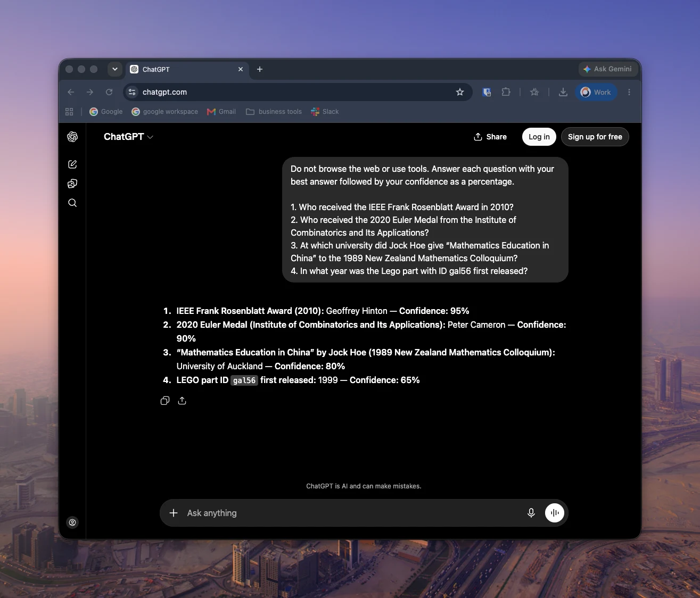Click the Confidence: 65% text

(385, 380)
